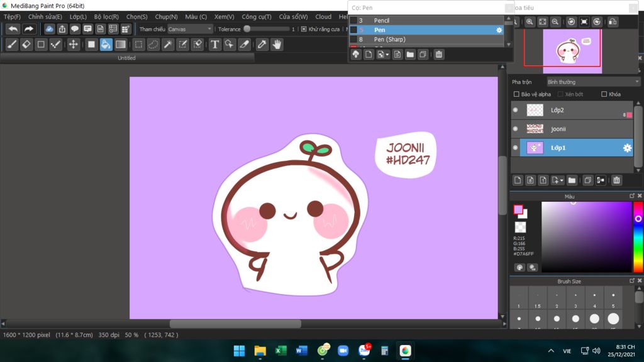This screenshot has height=362, width=644.
Task: Select the rectangular Select tool
Action: [x=138, y=45]
